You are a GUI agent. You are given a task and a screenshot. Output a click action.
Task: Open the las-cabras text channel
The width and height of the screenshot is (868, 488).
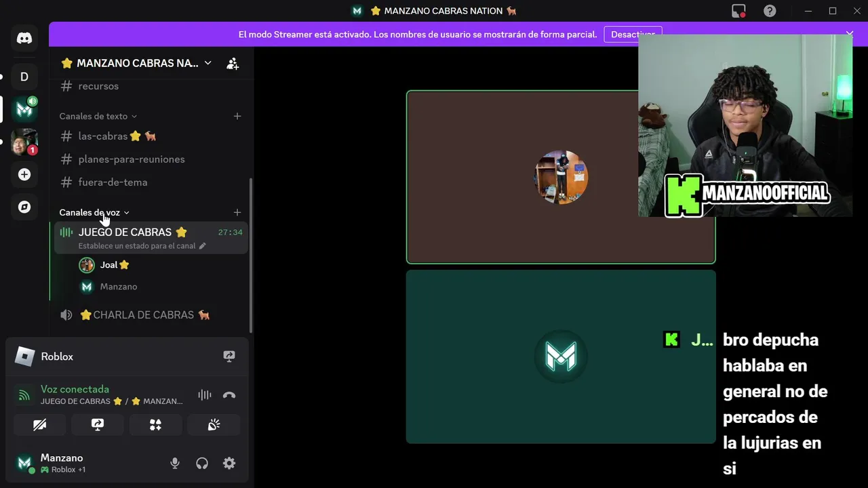[151, 136]
